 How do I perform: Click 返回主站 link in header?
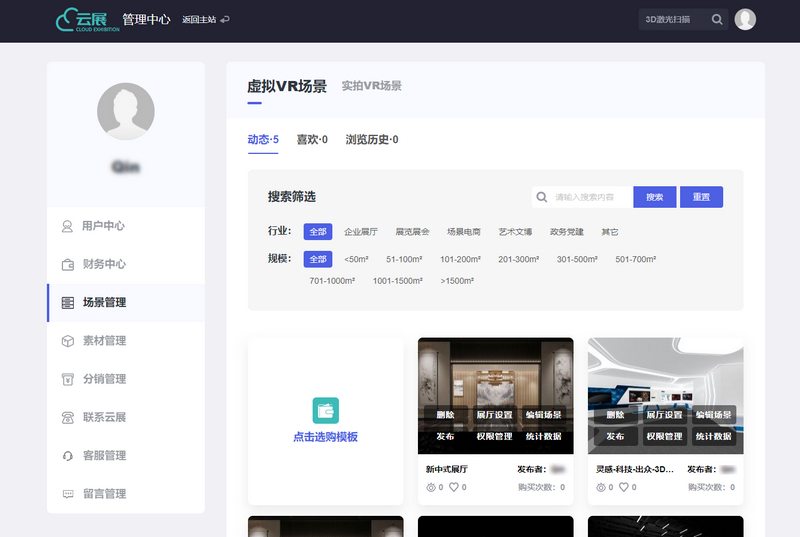coord(205,19)
